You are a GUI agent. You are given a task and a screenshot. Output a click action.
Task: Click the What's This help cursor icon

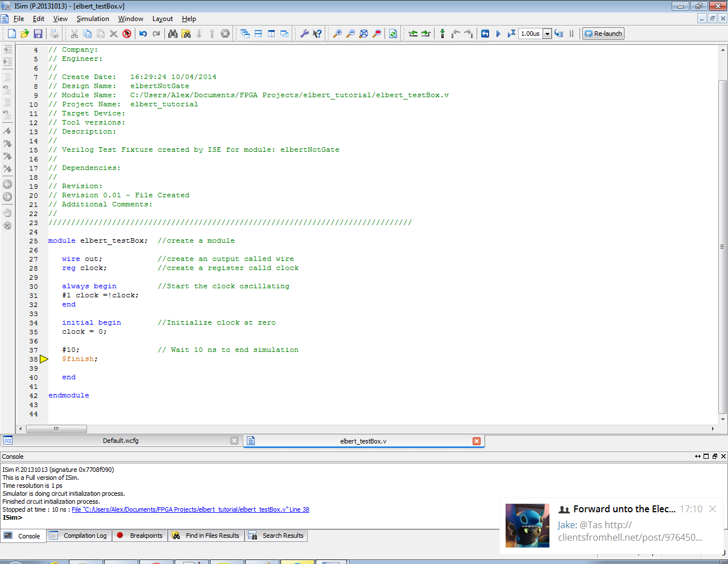pyautogui.click(x=317, y=34)
